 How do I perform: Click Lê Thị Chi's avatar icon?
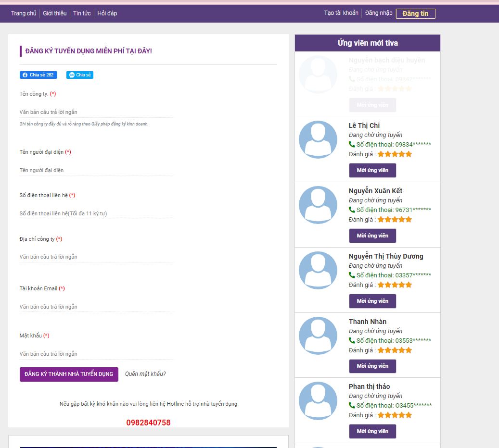pos(318,139)
